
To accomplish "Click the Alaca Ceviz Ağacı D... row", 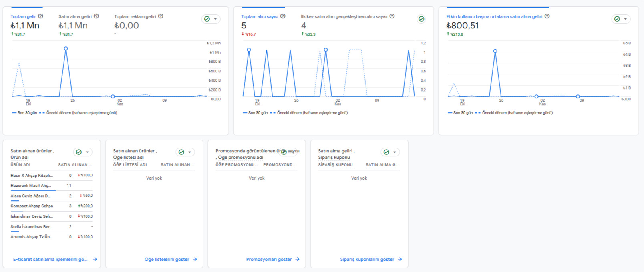I will [x=52, y=196].
